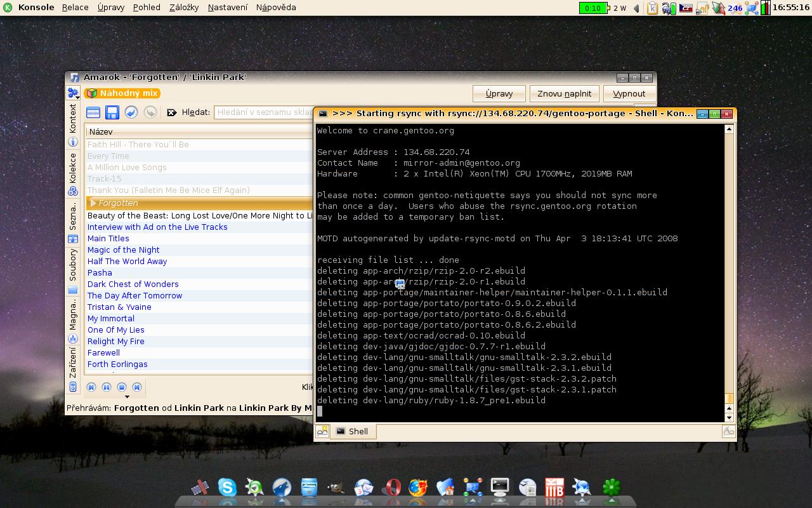Select the played track Faith Hill - There You'll Be
The height and width of the screenshot is (508, 812).
[x=199, y=145]
